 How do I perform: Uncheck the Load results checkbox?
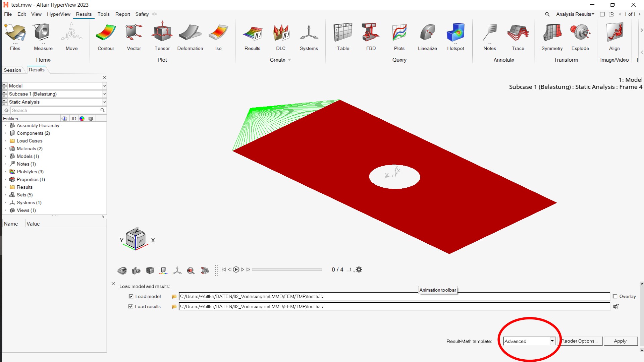click(x=131, y=306)
